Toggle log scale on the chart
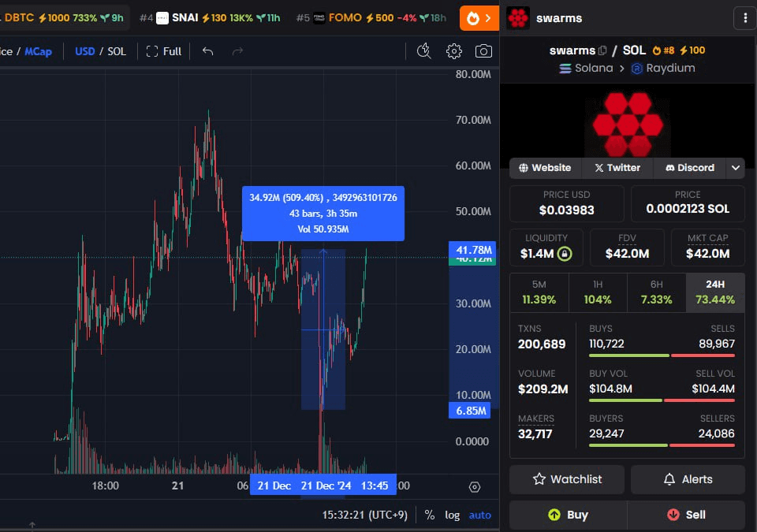The height and width of the screenshot is (532, 757). (453, 515)
